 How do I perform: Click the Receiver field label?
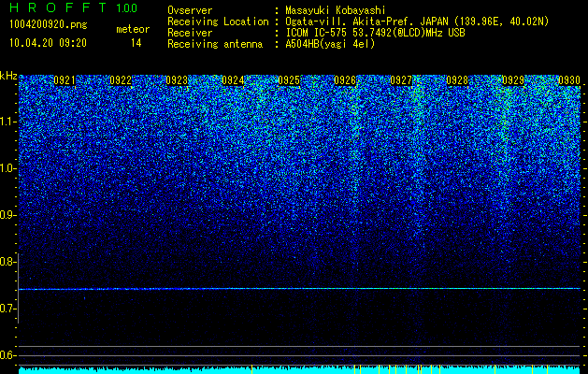[x=190, y=33]
